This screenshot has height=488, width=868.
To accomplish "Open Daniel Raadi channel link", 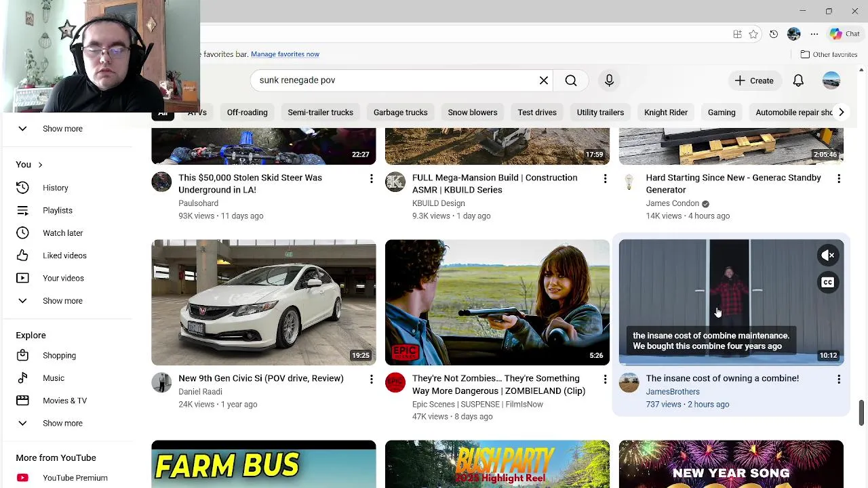I will 200,392.
